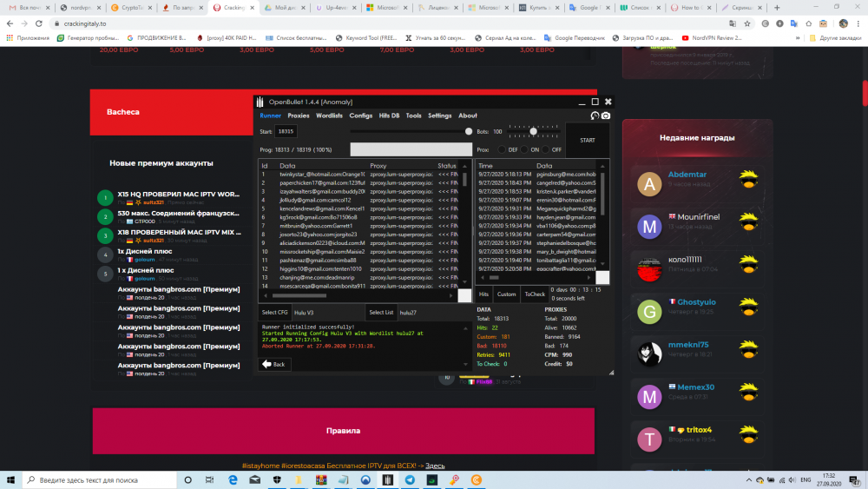Viewport: 868px width, 489px height.
Task: Open the Windows Start menu
Action: (x=10, y=479)
